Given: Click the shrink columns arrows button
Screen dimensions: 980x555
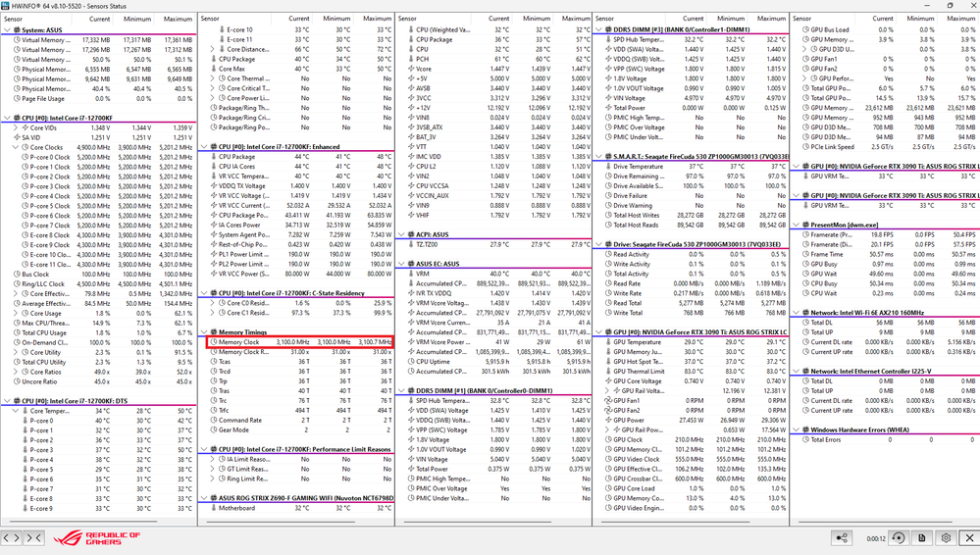Looking at the screenshot, I should (33, 537).
